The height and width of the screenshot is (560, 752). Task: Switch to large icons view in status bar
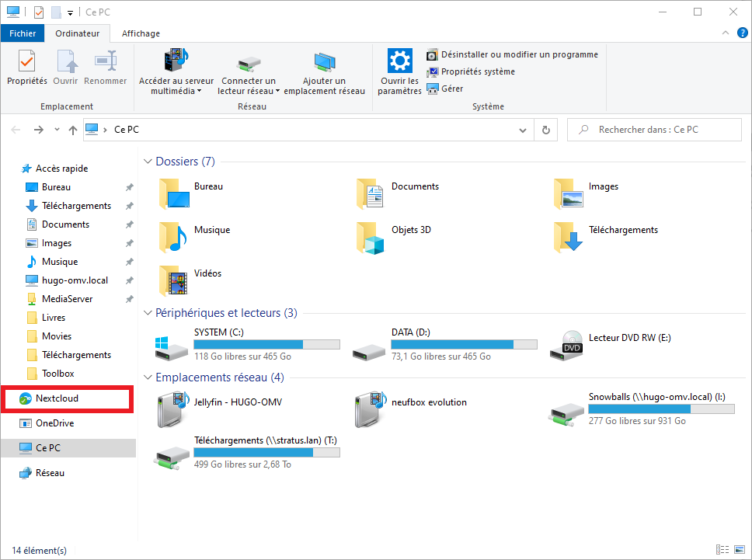click(x=737, y=550)
